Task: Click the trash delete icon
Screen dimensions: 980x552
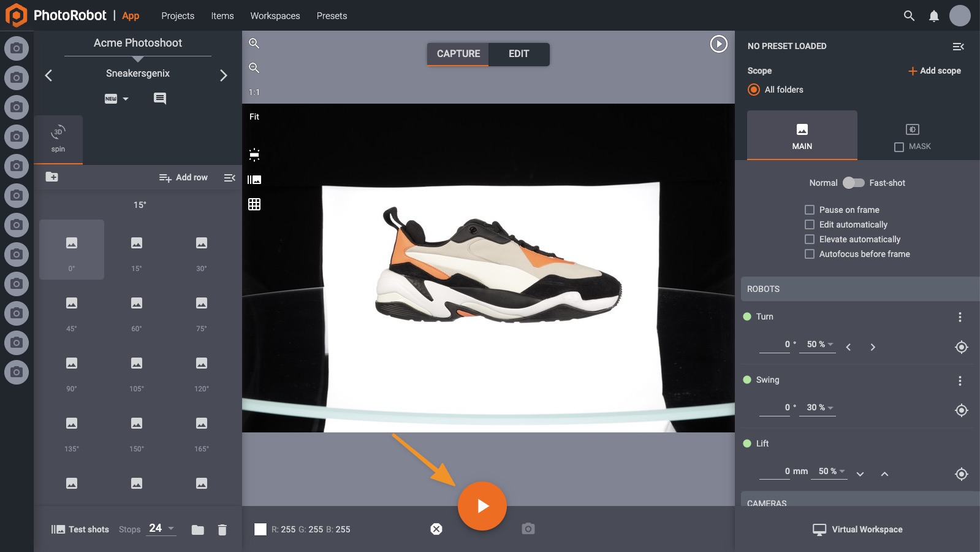Action: [x=222, y=529]
